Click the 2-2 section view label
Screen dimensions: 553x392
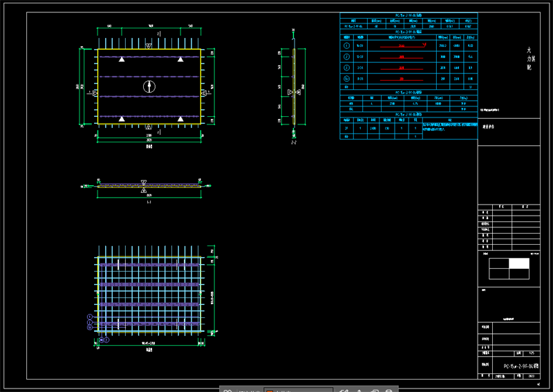coord(294,142)
